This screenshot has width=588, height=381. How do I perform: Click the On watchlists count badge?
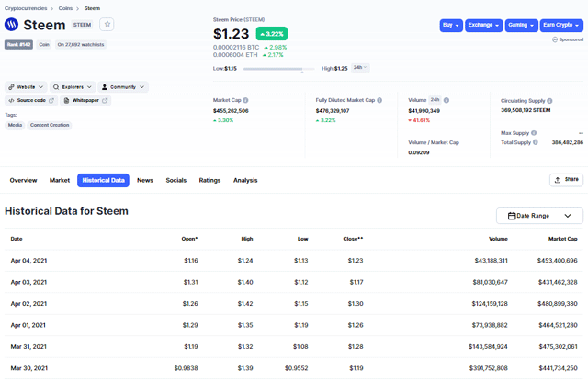point(81,45)
